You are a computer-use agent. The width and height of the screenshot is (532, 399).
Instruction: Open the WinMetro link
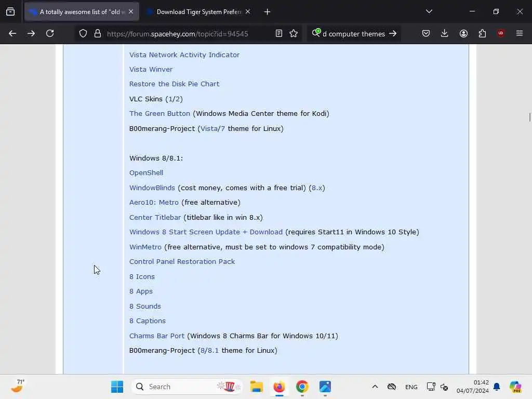(145, 247)
